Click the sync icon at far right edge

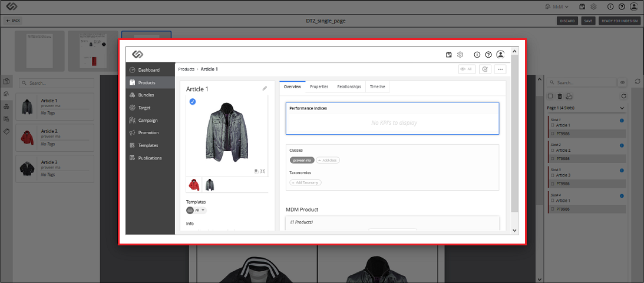coord(638,81)
